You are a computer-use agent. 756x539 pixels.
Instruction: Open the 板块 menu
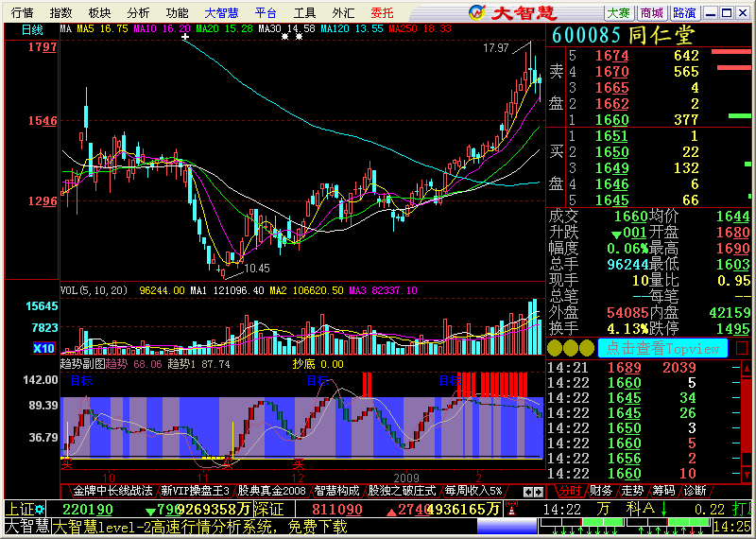[100, 12]
